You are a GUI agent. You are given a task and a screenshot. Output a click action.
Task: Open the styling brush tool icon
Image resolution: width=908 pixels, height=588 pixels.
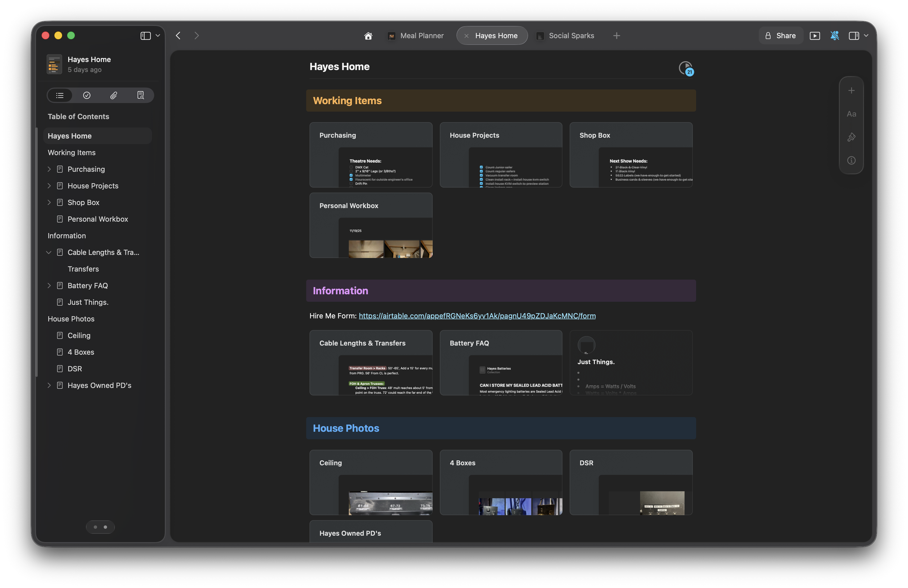click(x=851, y=137)
